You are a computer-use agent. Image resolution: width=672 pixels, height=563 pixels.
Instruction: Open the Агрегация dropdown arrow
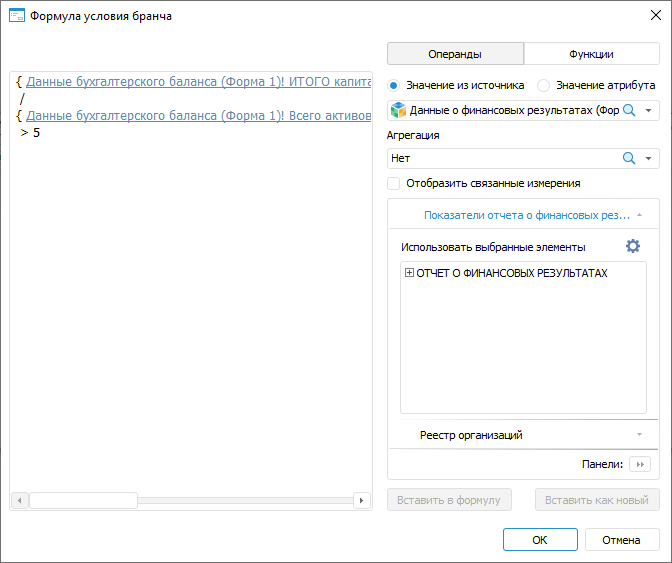(649, 158)
